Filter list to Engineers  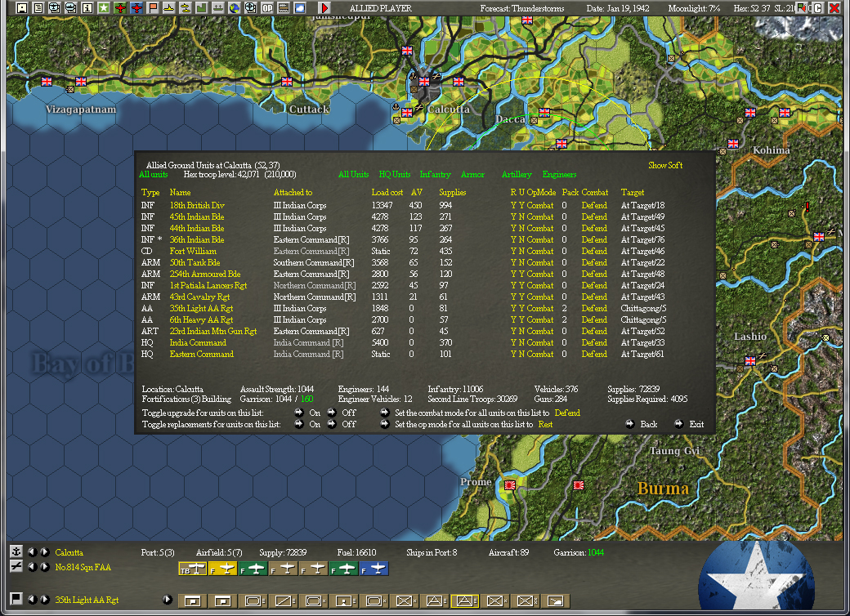tap(559, 175)
